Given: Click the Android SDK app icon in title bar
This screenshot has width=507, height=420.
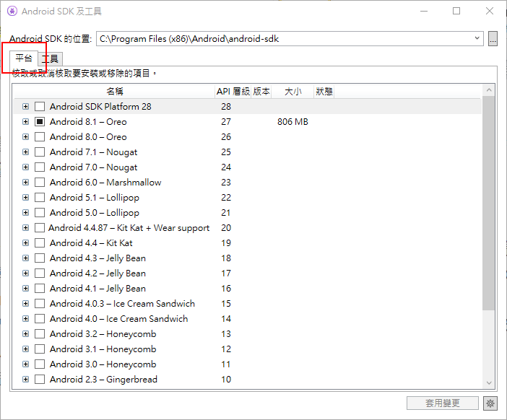Looking at the screenshot, I should coord(12,11).
